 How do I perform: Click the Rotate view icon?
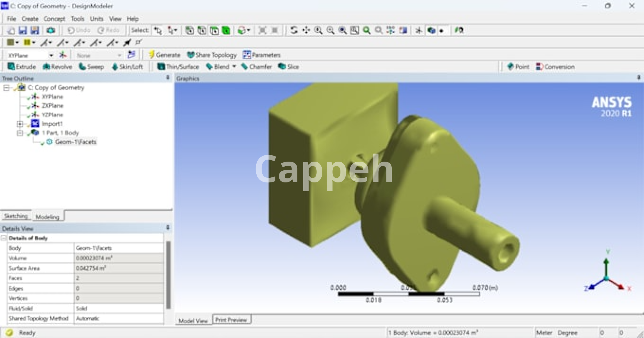coord(294,31)
